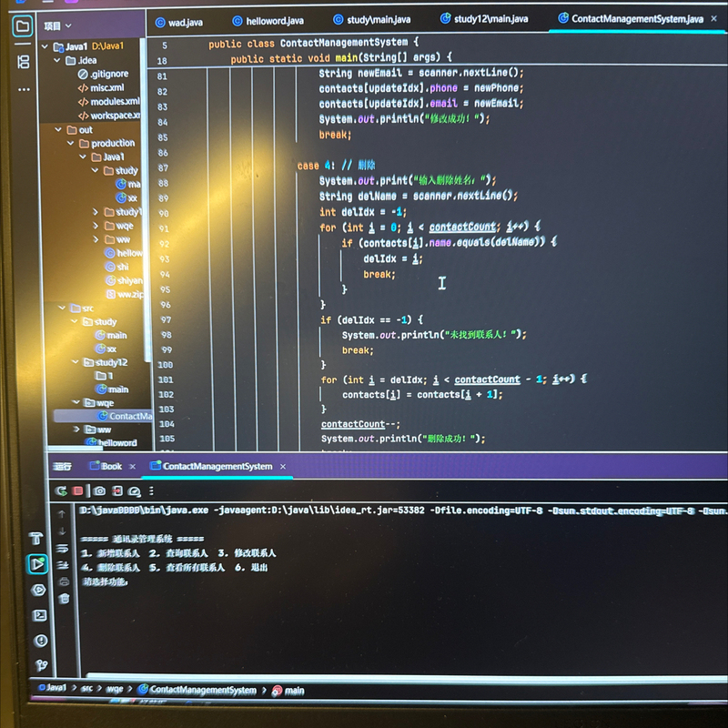Toggle soft-wrap in the console
The width and height of the screenshot is (728, 728).
[63, 548]
